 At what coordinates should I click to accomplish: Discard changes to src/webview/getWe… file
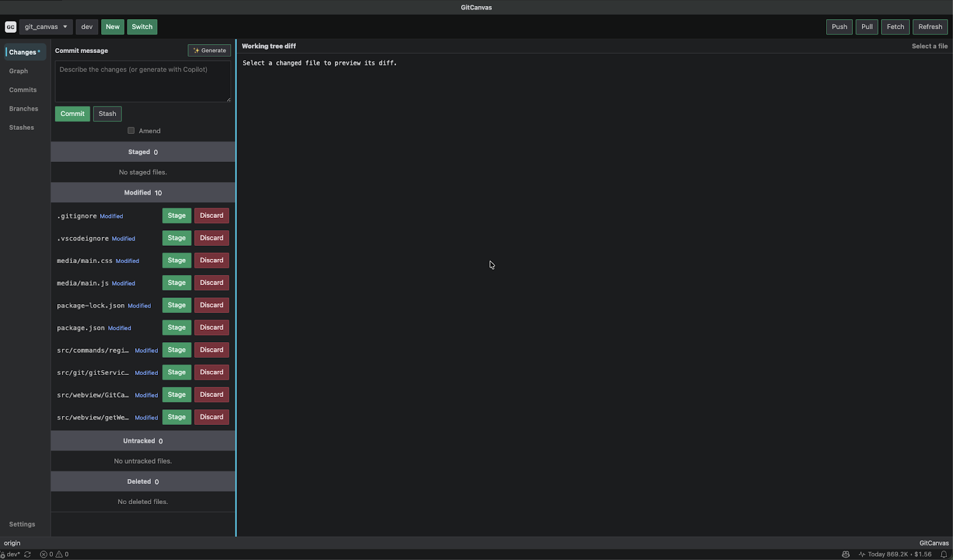(211, 417)
